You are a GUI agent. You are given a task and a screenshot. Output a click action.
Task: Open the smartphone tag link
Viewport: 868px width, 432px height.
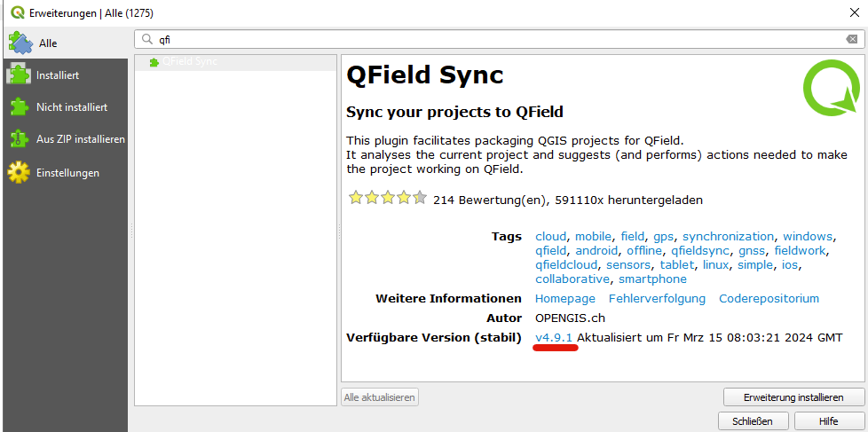(x=652, y=279)
